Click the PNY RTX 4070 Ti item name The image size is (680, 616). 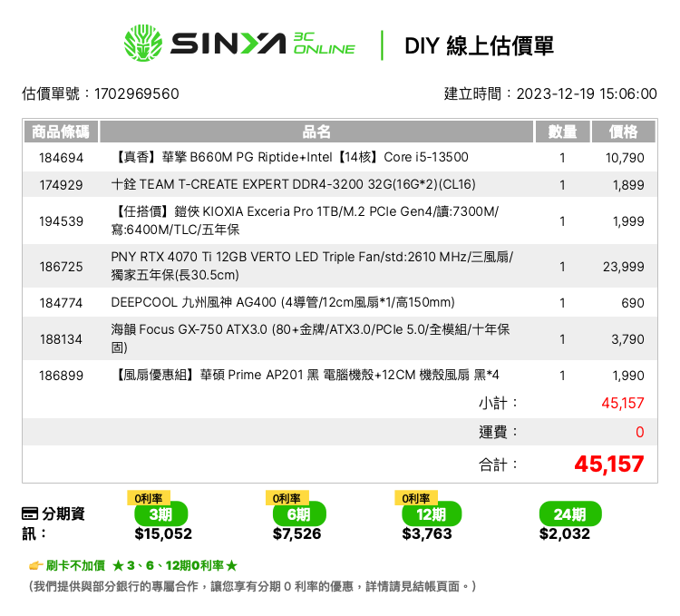tap(312, 266)
